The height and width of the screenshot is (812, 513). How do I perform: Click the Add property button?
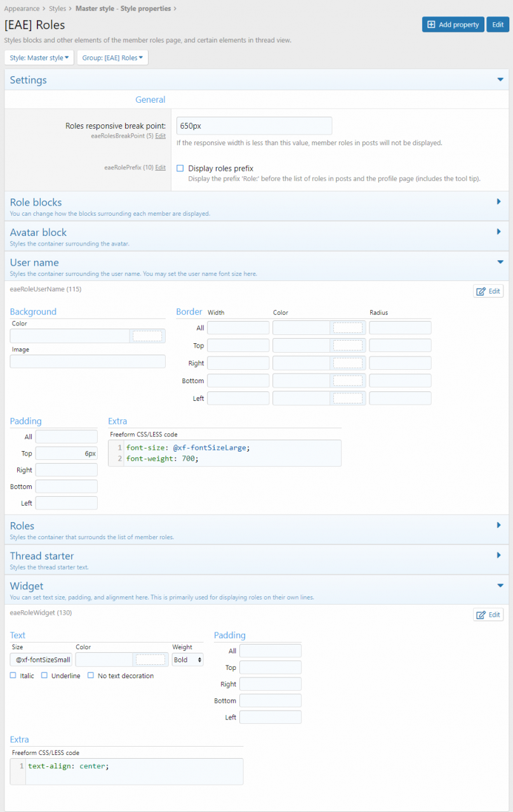tap(453, 24)
